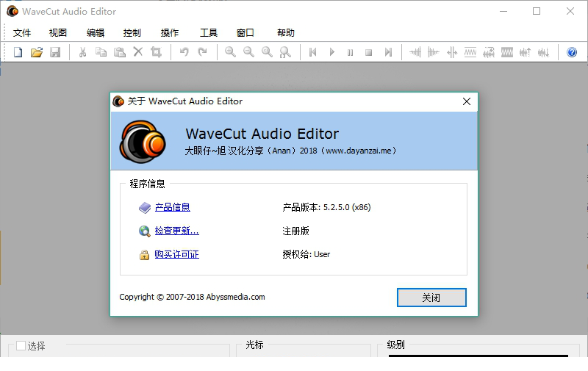
Task: Minimize the WaveCut Audio Editor window
Action: click(503, 11)
